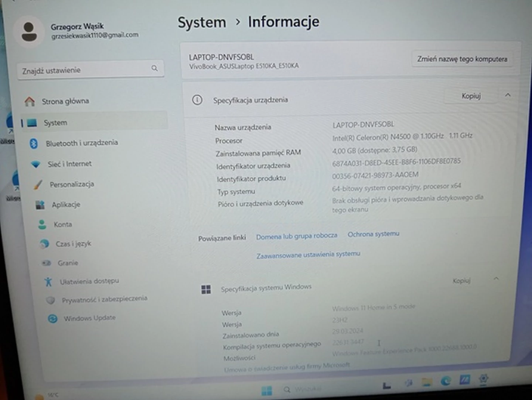532x400 pixels.
Task: Launch Microsoft Edge from the taskbar
Action: 446,381
